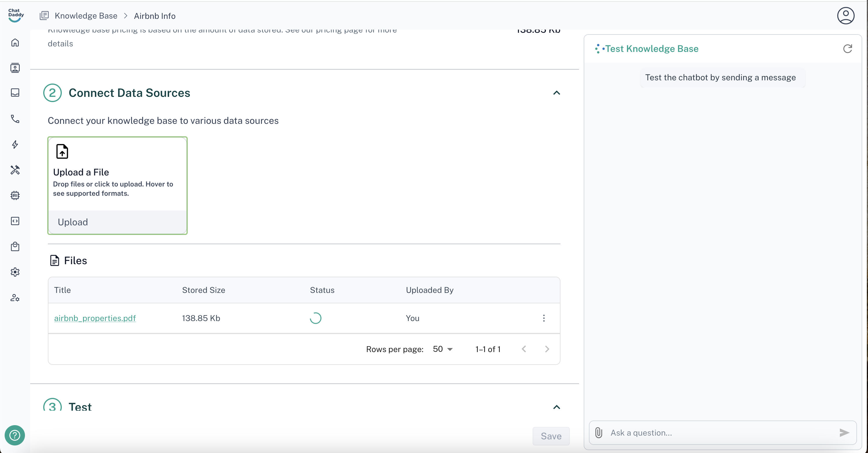
Task: Collapse the Test section chevron
Action: (x=557, y=407)
